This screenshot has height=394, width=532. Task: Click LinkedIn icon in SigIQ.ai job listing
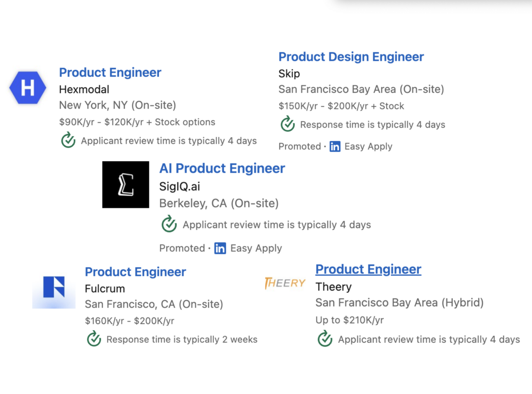point(220,248)
